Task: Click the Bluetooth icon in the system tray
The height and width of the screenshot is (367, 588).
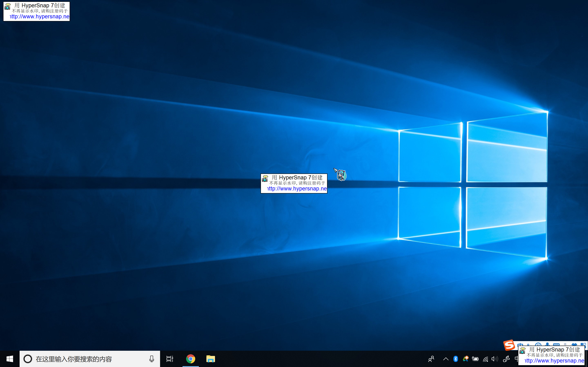Action: pos(455,359)
